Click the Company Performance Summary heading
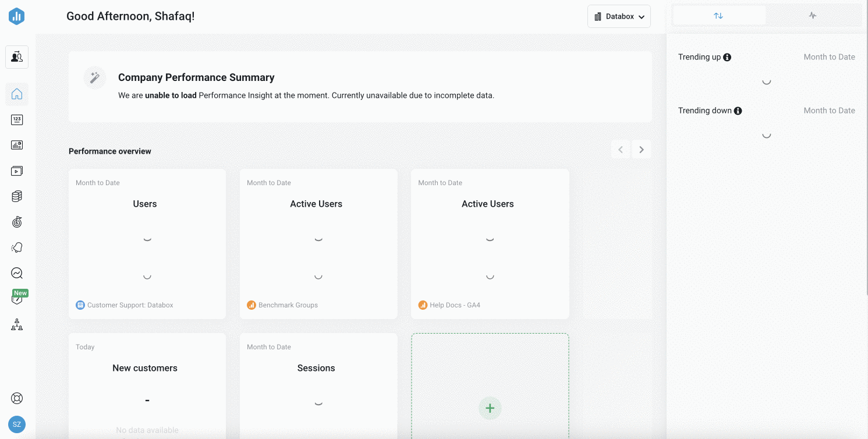868x439 pixels. 196,77
